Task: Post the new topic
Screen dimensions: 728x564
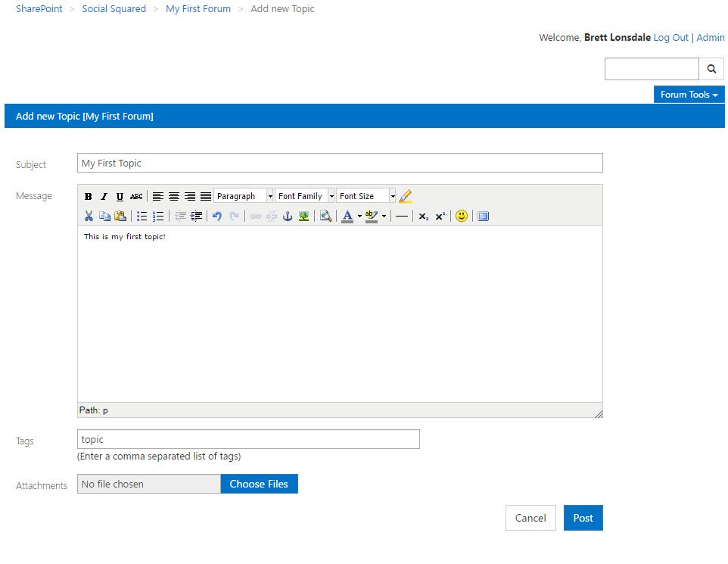Action: [x=583, y=518]
